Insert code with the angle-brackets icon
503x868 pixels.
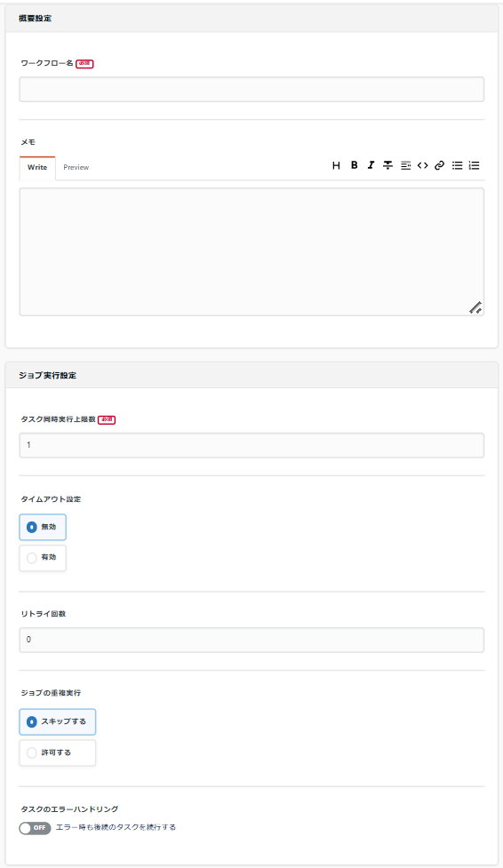click(x=423, y=165)
